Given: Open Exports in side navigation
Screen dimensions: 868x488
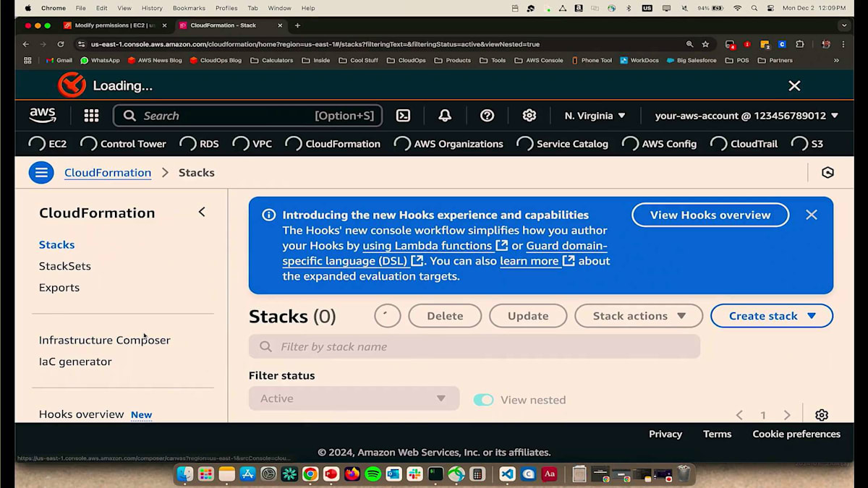Looking at the screenshot, I should click(x=59, y=288).
